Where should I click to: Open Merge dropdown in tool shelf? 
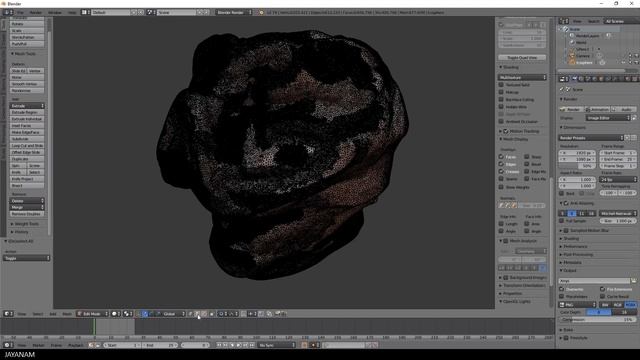point(27,207)
